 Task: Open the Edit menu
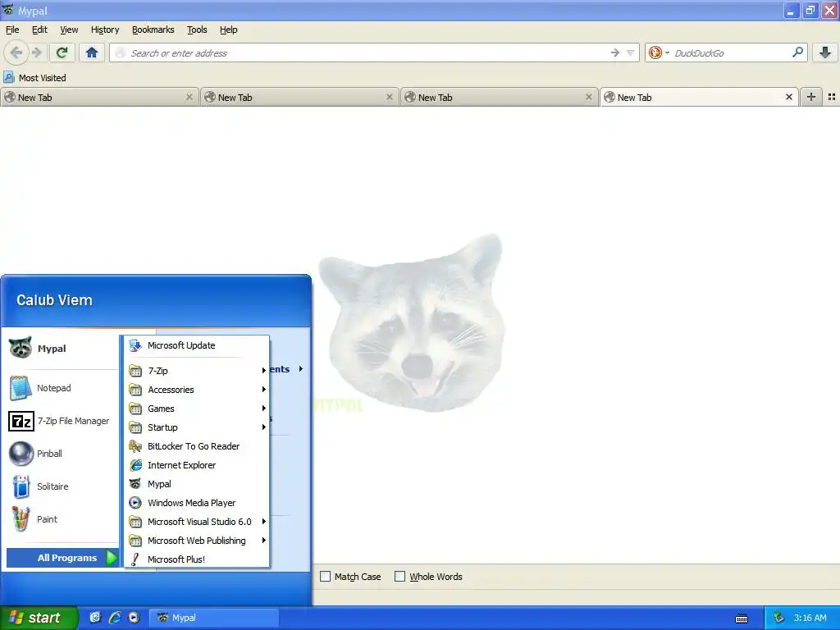pos(39,30)
